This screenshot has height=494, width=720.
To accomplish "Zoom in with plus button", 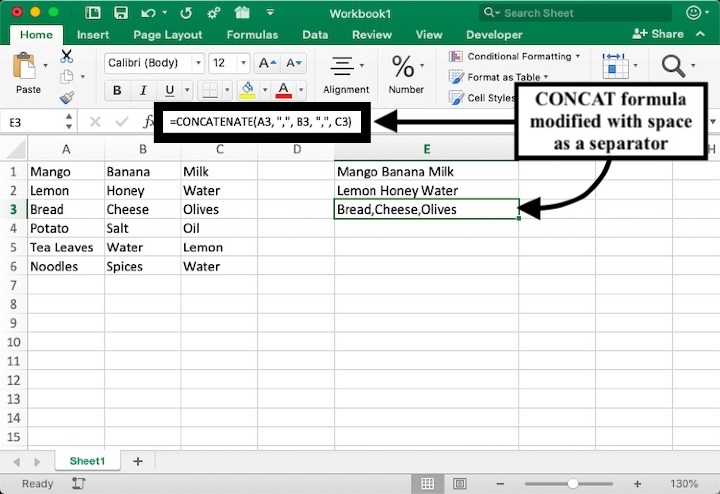I will 637,483.
